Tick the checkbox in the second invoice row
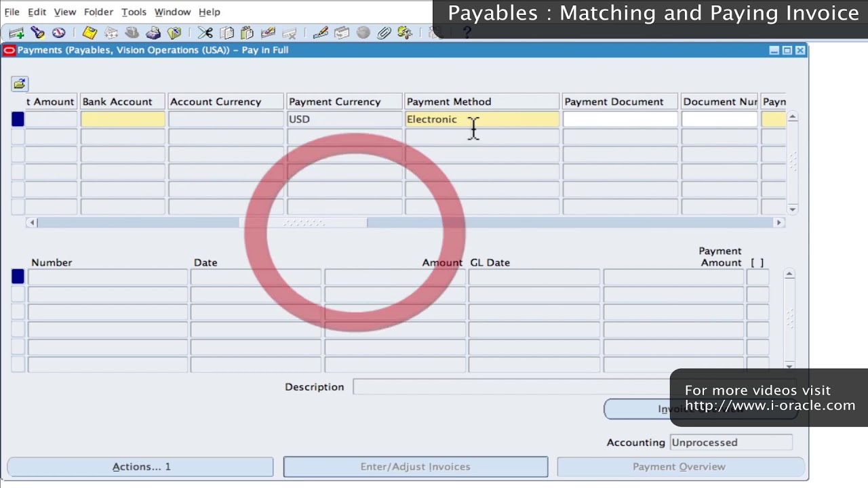The image size is (868, 488). point(757,294)
